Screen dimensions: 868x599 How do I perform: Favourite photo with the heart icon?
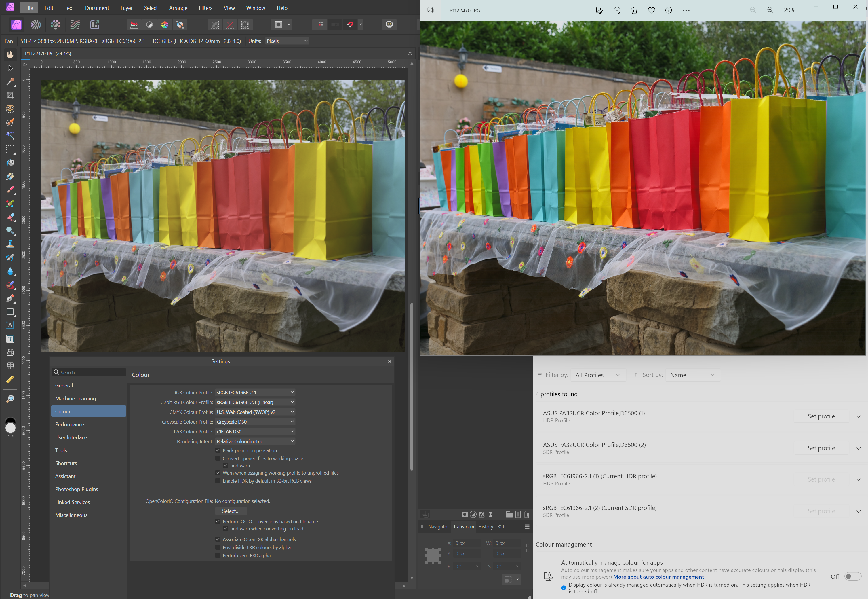coord(651,10)
